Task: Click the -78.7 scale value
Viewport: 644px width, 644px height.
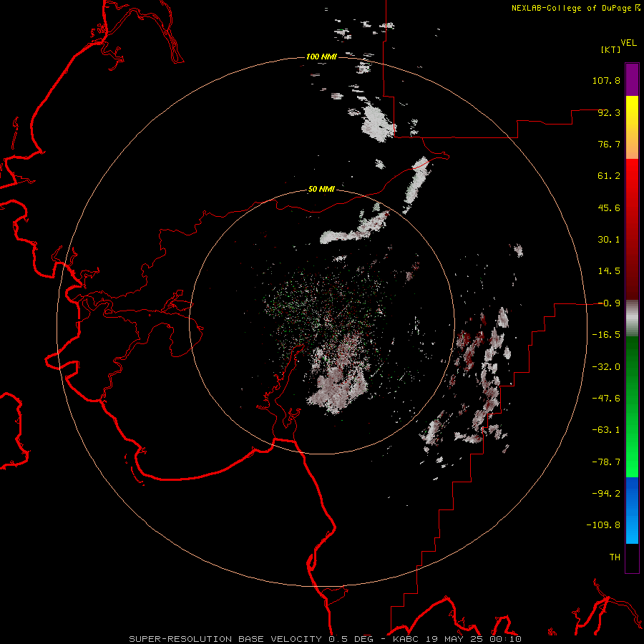Action: point(606,462)
